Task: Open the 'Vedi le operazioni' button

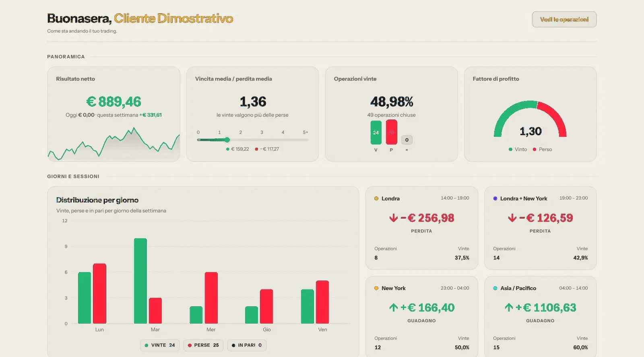Action: (x=564, y=19)
